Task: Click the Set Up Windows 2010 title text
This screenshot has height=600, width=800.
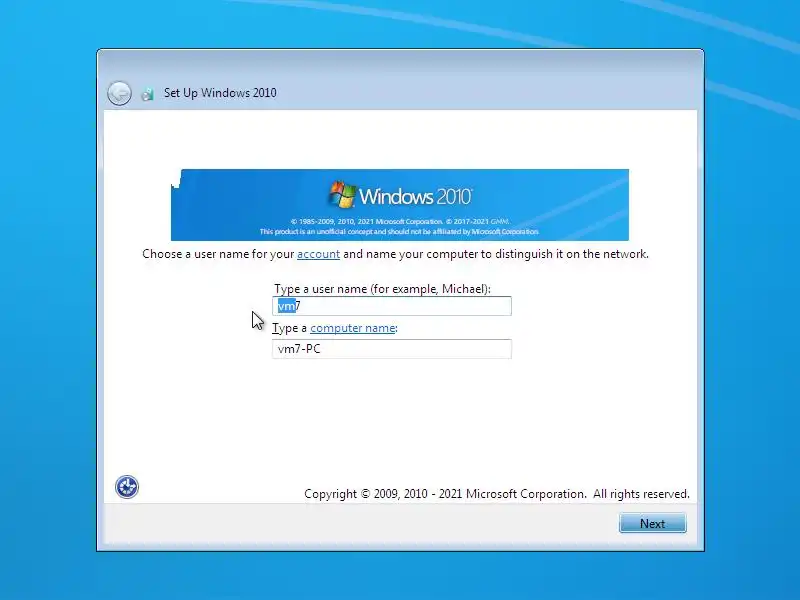Action: (220, 93)
